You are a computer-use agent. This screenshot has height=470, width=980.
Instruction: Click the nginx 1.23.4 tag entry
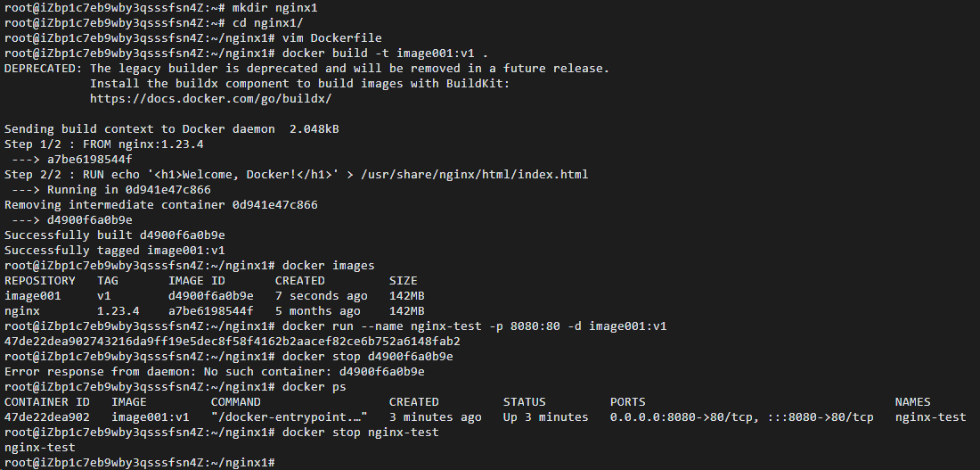[118, 311]
